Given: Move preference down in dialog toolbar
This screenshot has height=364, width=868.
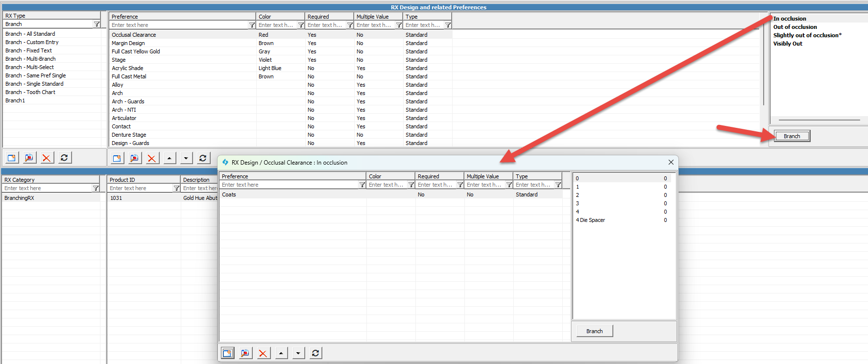Looking at the screenshot, I should 298,353.
